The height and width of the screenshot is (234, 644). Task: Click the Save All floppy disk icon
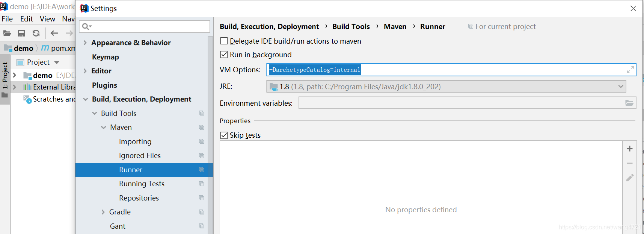coord(21,33)
